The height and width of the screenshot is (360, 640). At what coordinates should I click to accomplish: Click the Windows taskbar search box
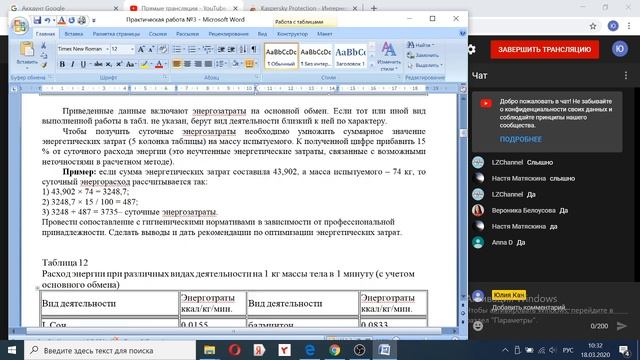(110, 350)
